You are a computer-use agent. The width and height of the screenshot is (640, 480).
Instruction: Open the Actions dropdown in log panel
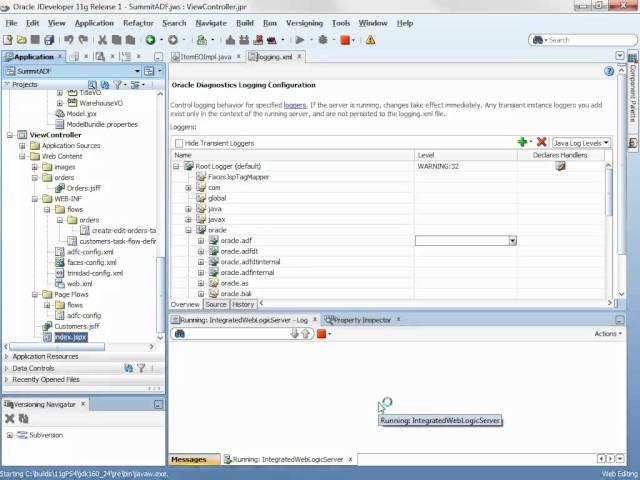608,333
